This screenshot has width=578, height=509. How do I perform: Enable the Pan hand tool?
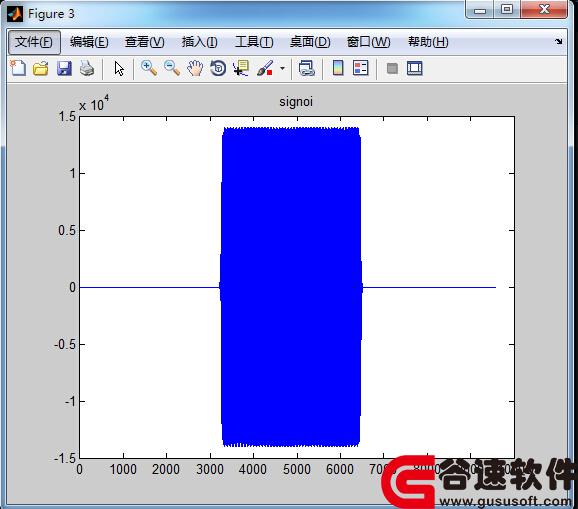pos(195,69)
